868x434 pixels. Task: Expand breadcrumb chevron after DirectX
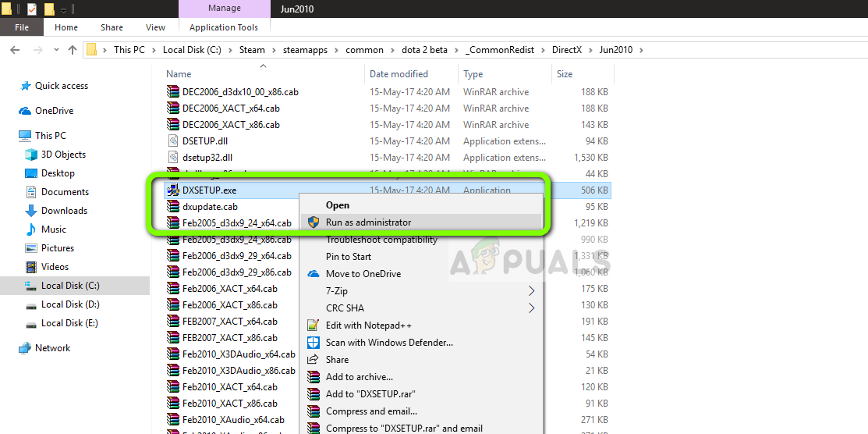pyautogui.click(x=590, y=50)
